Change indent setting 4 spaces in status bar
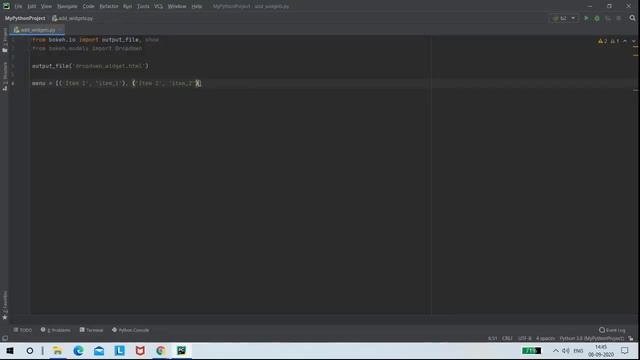640x360 pixels. pyautogui.click(x=545, y=338)
